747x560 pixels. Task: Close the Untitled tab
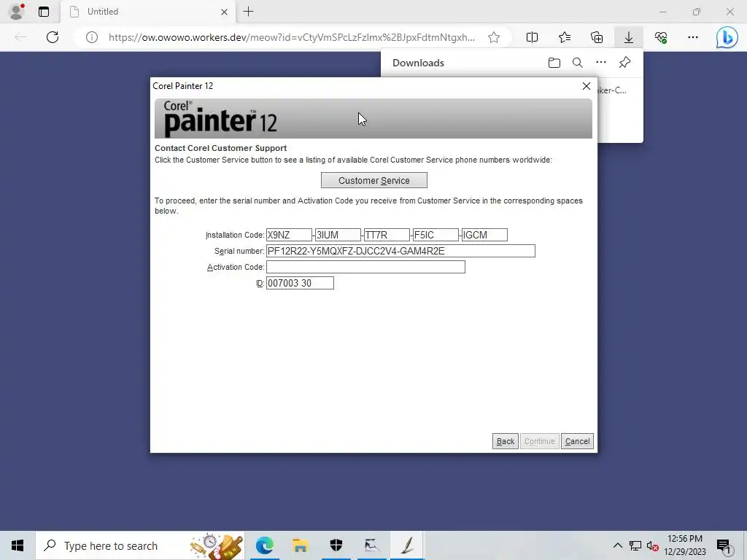click(225, 12)
